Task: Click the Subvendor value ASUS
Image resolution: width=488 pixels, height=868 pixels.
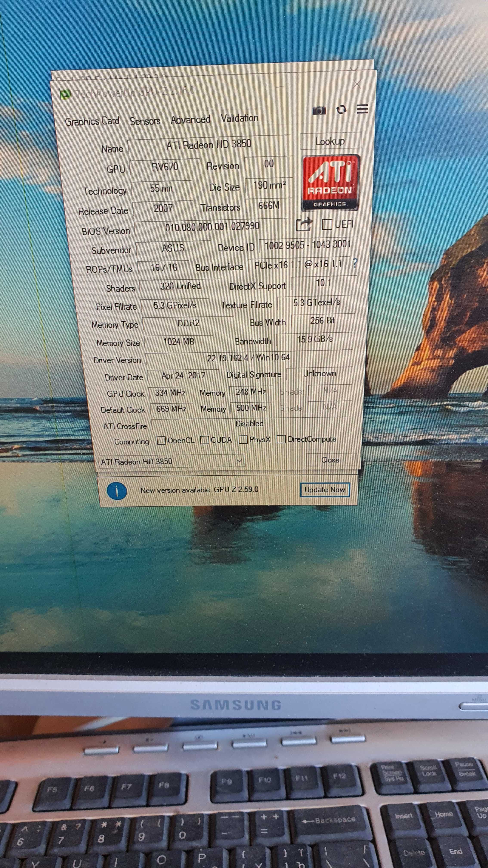Action: (x=173, y=248)
